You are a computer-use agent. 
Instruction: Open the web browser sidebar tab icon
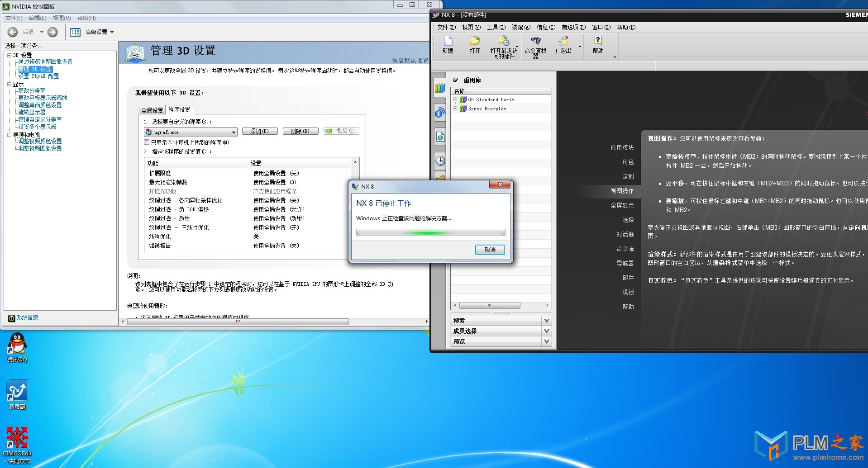click(x=440, y=137)
